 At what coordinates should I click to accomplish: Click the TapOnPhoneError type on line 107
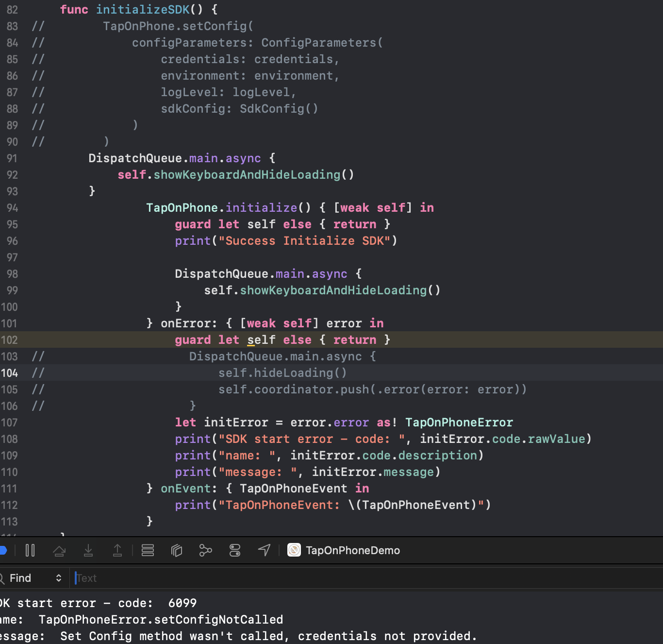(x=459, y=423)
